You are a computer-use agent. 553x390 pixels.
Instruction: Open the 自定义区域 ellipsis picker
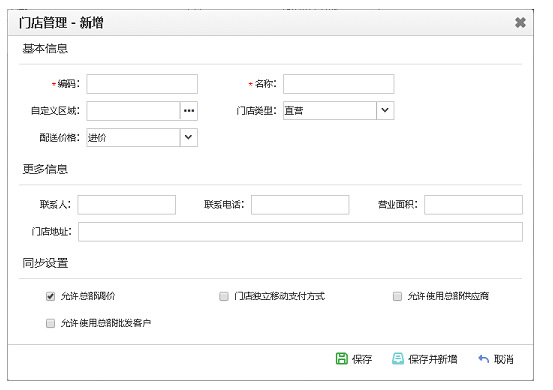(189, 111)
